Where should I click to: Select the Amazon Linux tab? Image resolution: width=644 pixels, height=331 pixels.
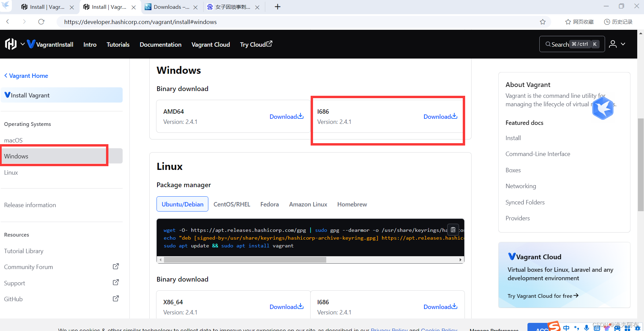pyautogui.click(x=308, y=204)
